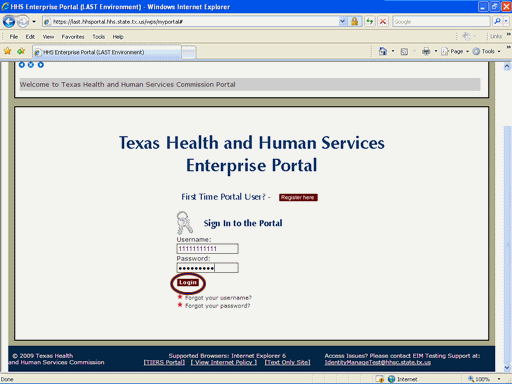Click the Register here button
The image size is (512, 384).
[298, 197]
